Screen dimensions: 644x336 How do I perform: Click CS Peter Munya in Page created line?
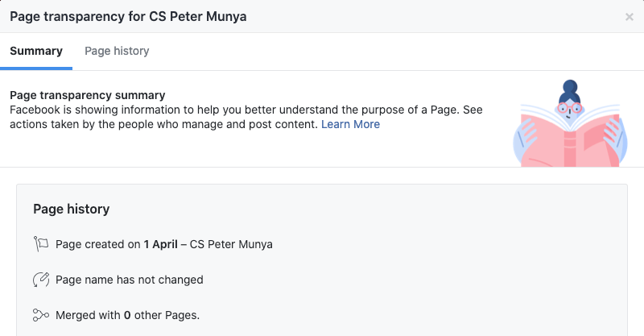tap(231, 244)
